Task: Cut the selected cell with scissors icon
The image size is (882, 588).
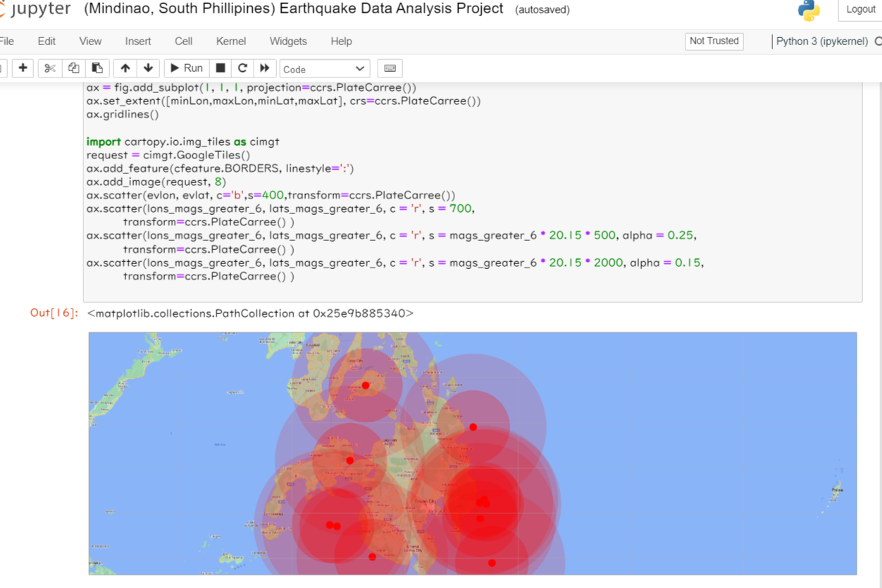Action: (49, 68)
